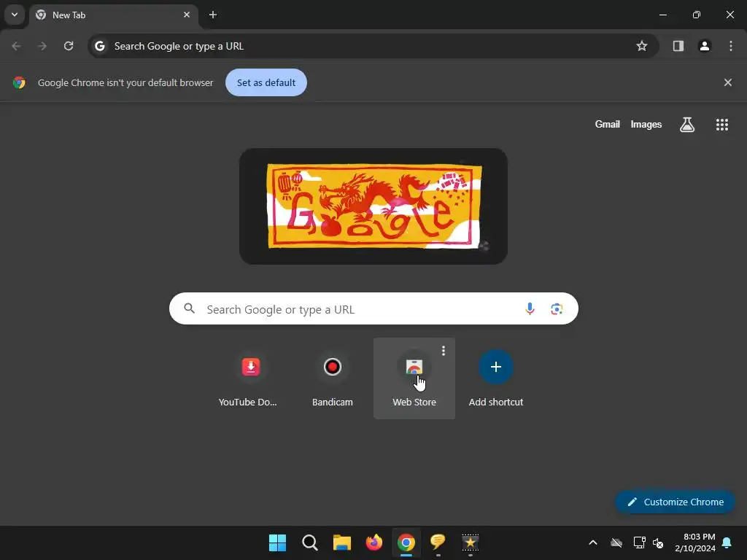Open File Explorer from taskbar
Image resolution: width=747 pixels, height=560 pixels.
coord(342,542)
